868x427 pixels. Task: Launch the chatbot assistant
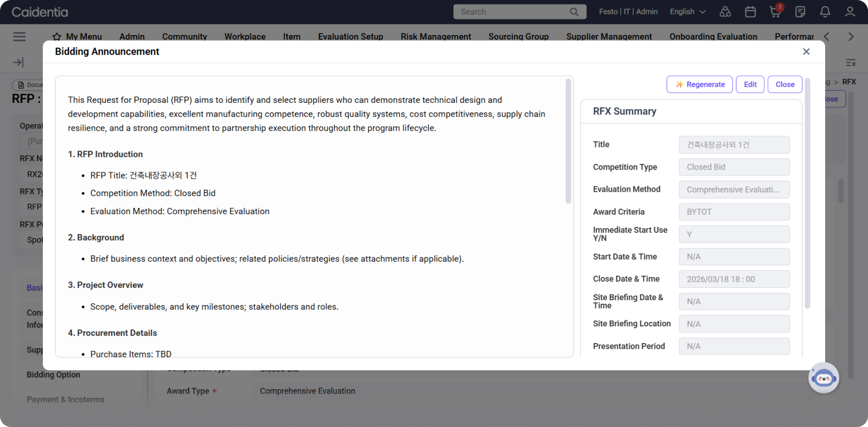click(823, 378)
